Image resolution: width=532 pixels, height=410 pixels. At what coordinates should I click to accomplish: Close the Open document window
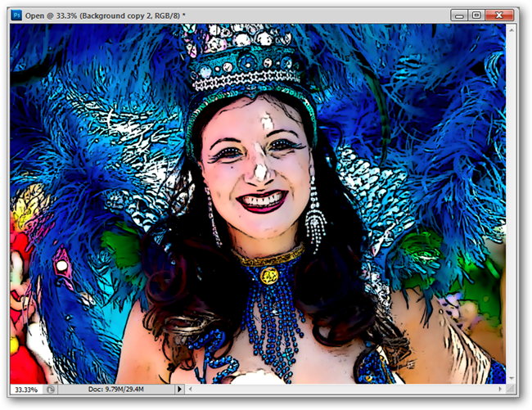pyautogui.click(x=499, y=16)
